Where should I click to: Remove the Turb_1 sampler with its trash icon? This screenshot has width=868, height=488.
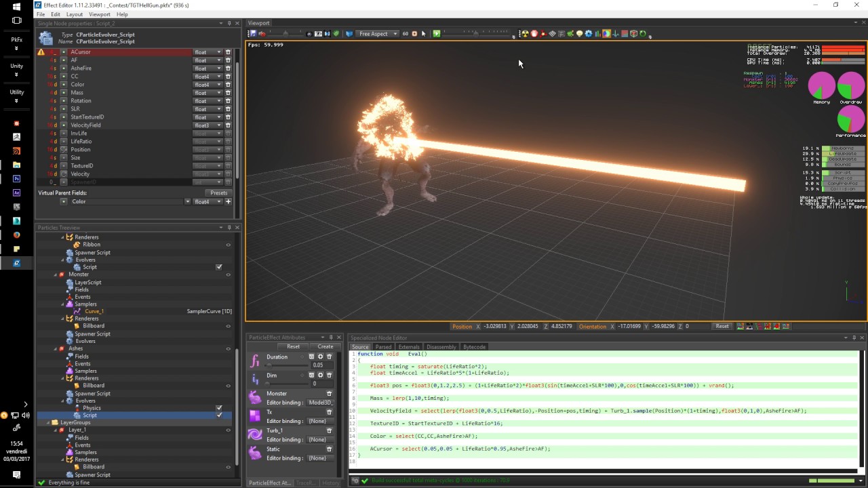330,430
